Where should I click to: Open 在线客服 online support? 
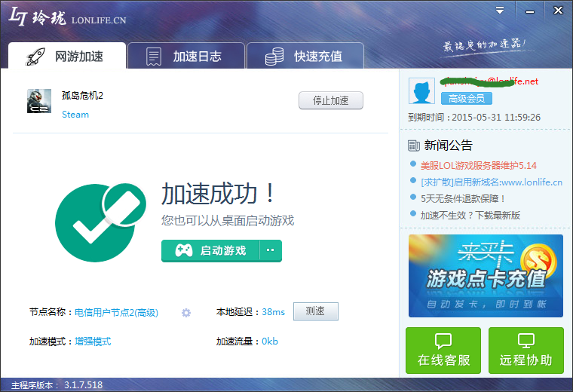pyautogui.click(x=443, y=351)
